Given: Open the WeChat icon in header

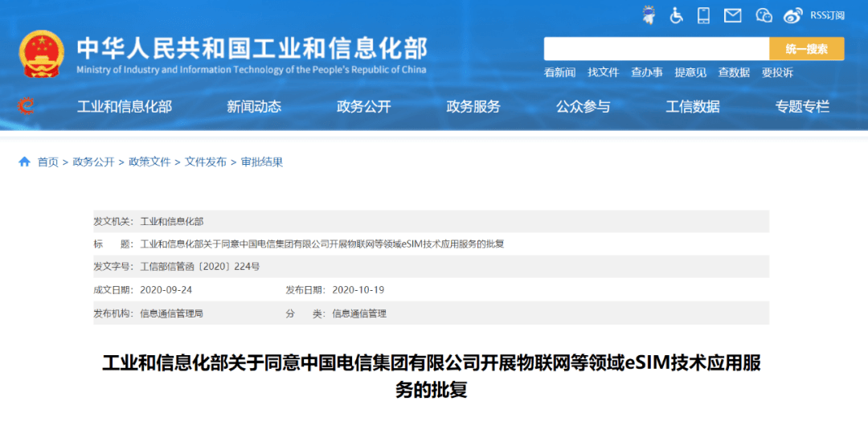Looking at the screenshot, I should (x=764, y=15).
